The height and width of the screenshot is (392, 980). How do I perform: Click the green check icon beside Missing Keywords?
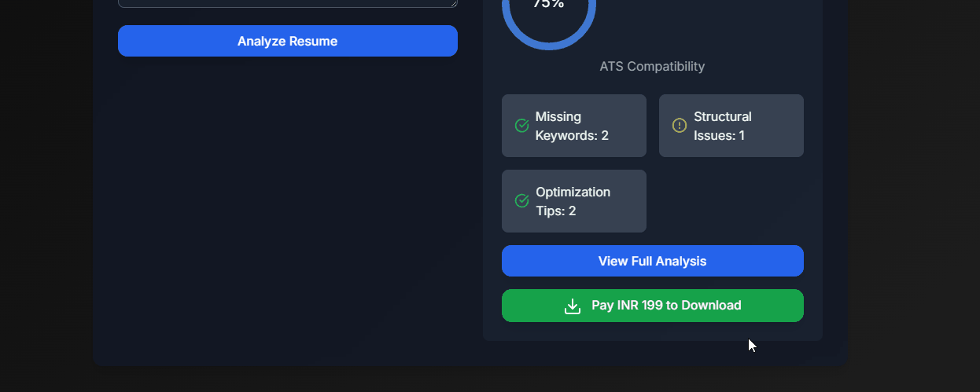[x=521, y=126]
